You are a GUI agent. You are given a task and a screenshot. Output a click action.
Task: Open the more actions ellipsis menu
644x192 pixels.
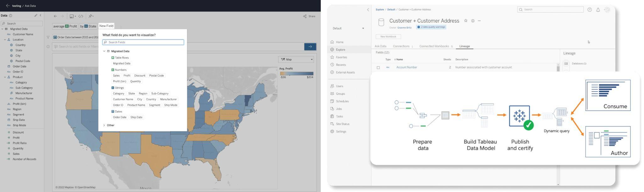[479, 21]
